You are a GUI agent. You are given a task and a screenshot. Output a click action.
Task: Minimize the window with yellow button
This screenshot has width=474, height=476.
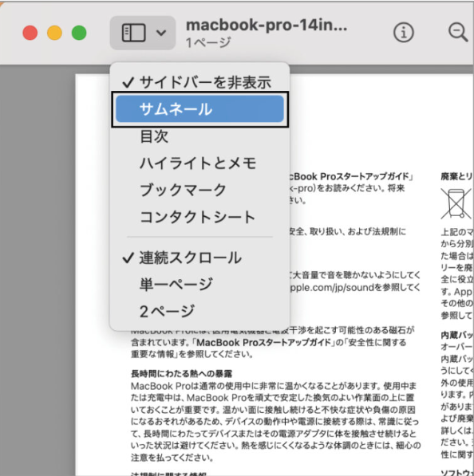click(55, 33)
